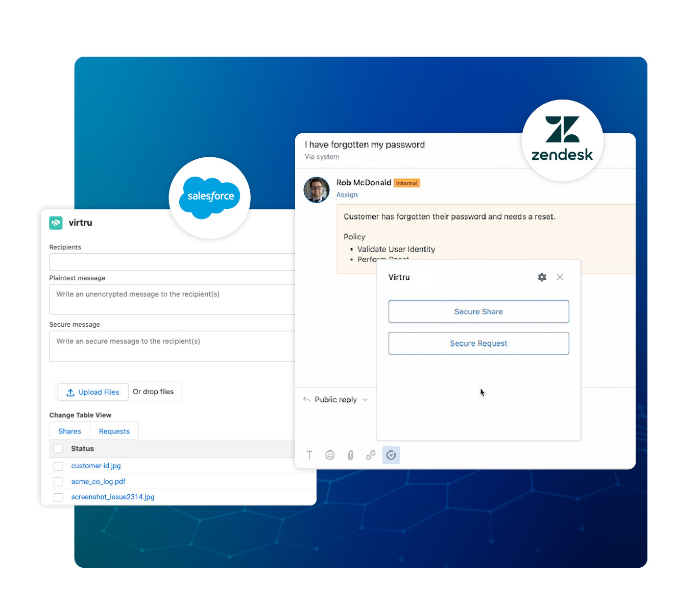Screen dimensions: 700x603
Task: Click the Virtru logo in the Salesforce panel
Action: (x=56, y=223)
